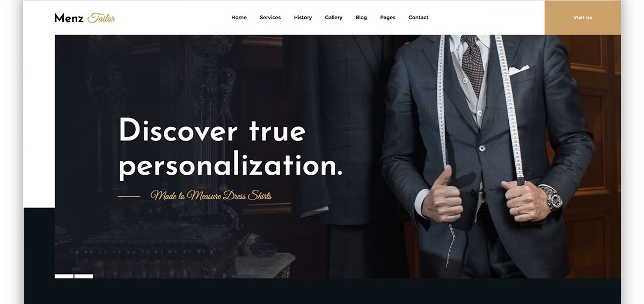644x304 pixels.
Task: Click the "Made to Measure Dress Shirts" tagline
Action: pyautogui.click(x=211, y=196)
